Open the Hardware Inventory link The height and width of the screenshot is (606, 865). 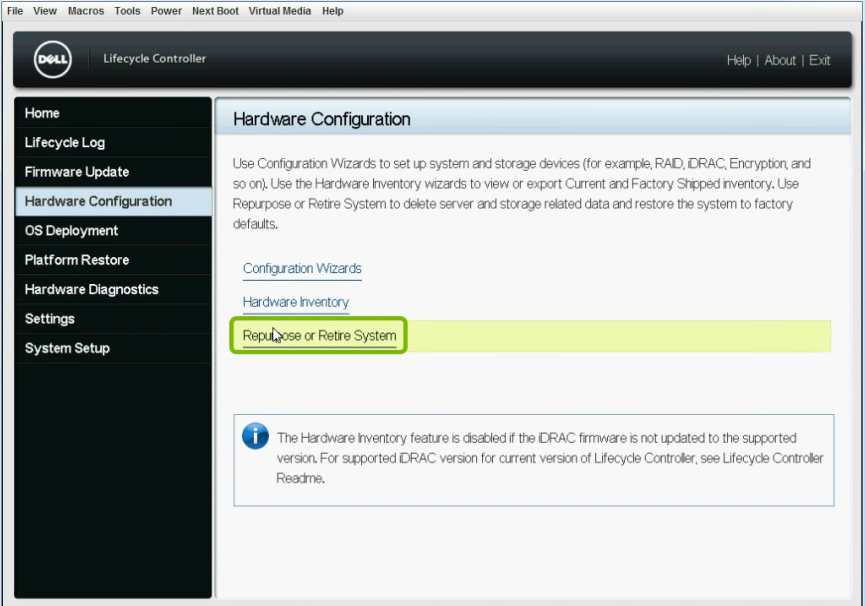[x=295, y=302]
